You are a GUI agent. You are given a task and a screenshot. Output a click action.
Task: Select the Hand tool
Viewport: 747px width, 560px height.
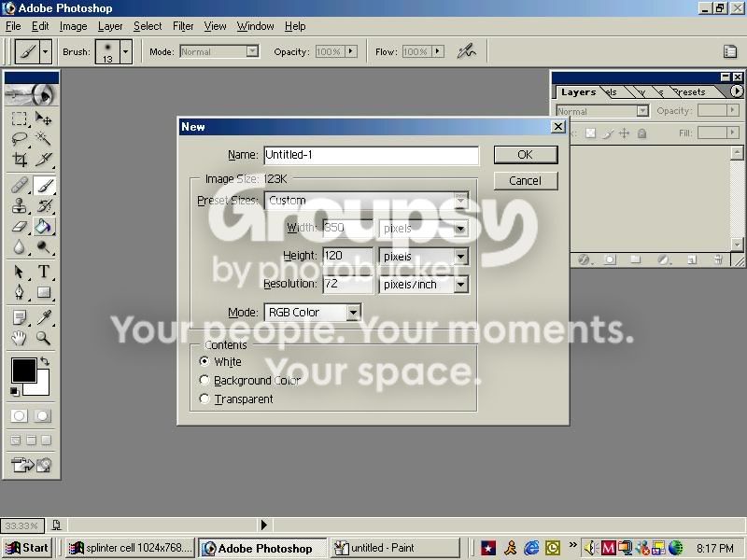tap(19, 338)
